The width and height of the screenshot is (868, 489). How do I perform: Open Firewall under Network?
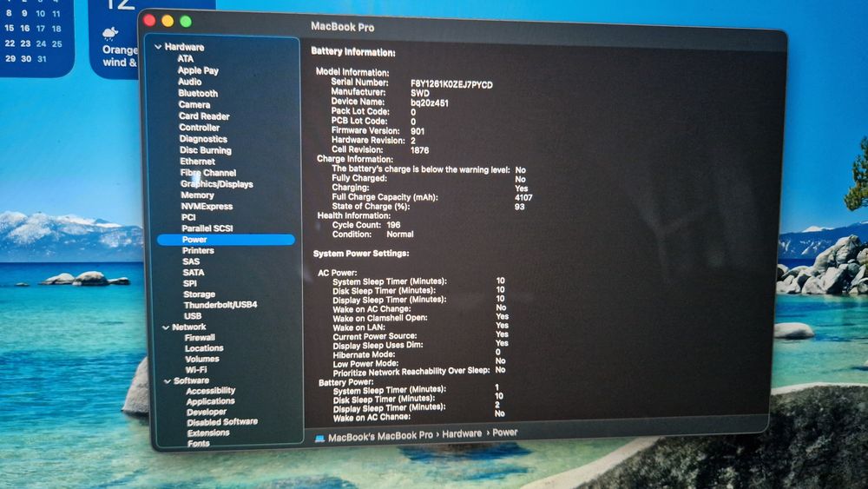point(200,337)
